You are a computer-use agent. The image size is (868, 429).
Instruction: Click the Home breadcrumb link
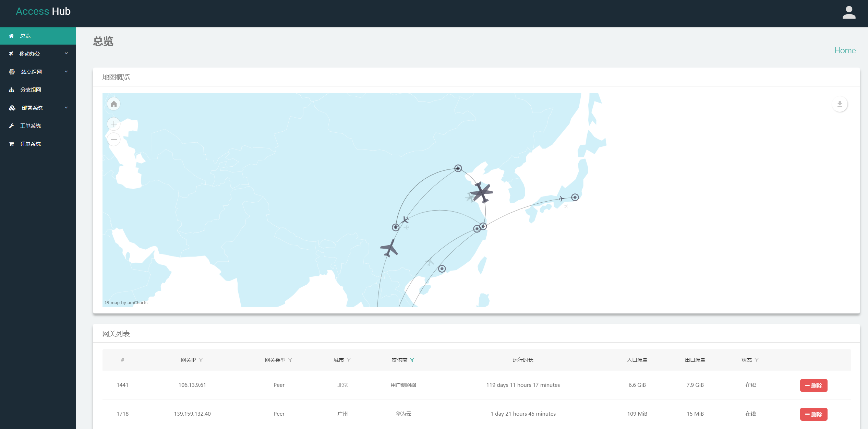[x=845, y=50]
